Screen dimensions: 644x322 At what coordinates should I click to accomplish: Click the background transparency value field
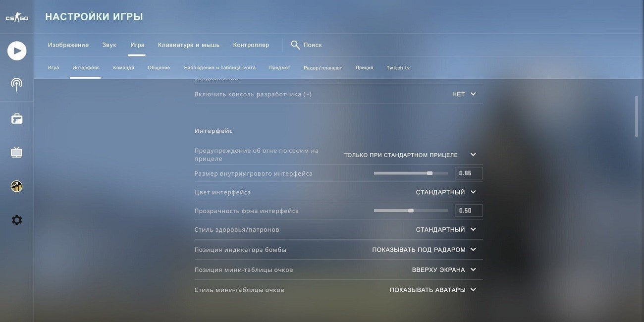[468, 211]
